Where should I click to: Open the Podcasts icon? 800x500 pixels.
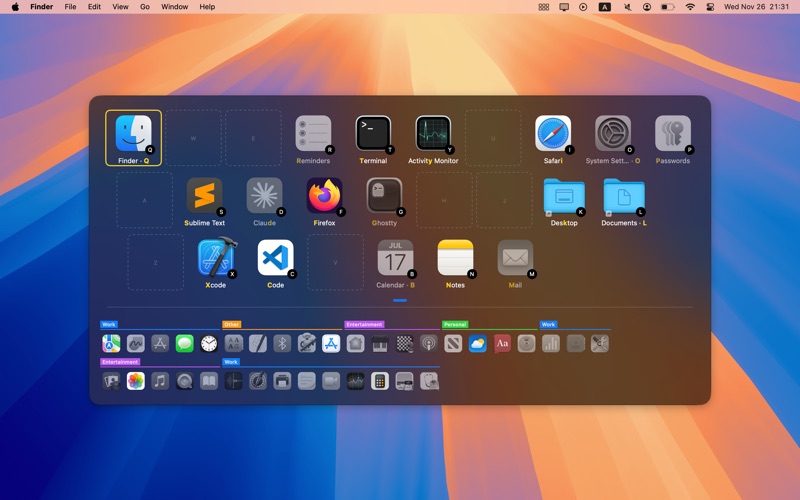coord(429,343)
